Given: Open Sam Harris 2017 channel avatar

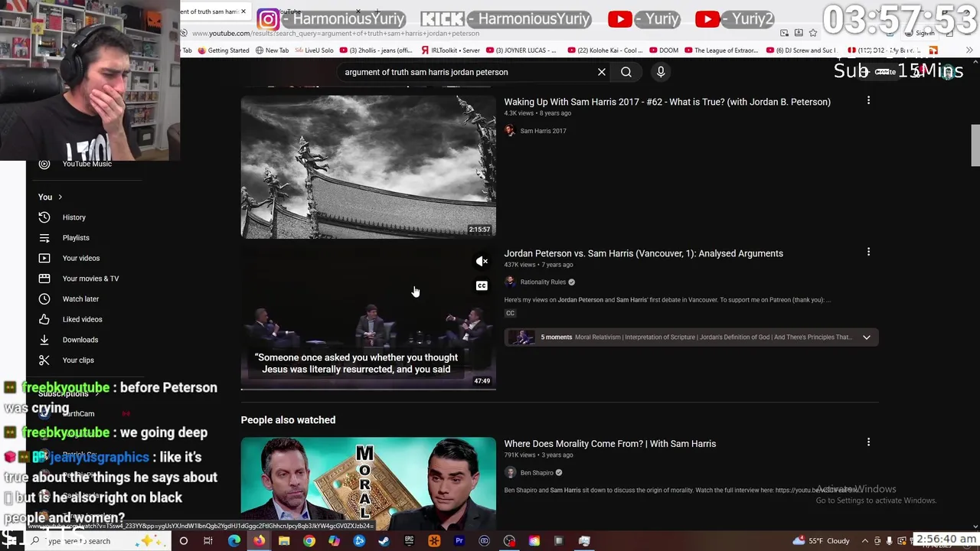Looking at the screenshot, I should [510, 131].
